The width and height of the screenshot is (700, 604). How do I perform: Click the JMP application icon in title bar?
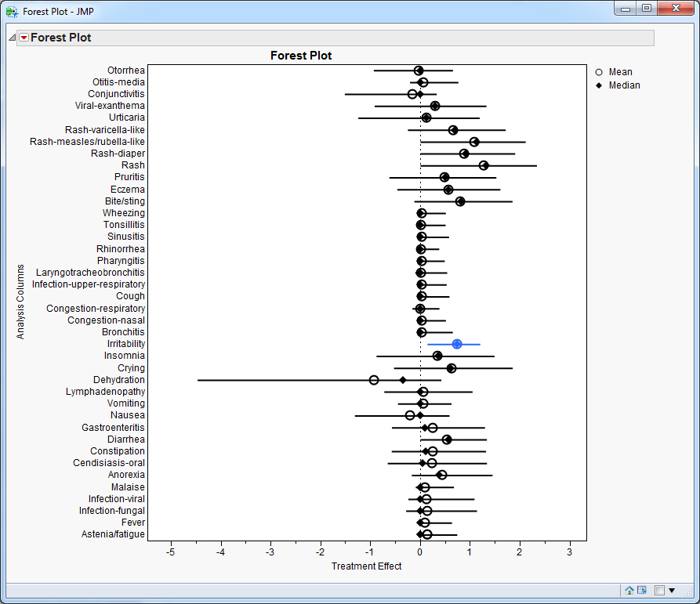tap(12, 12)
